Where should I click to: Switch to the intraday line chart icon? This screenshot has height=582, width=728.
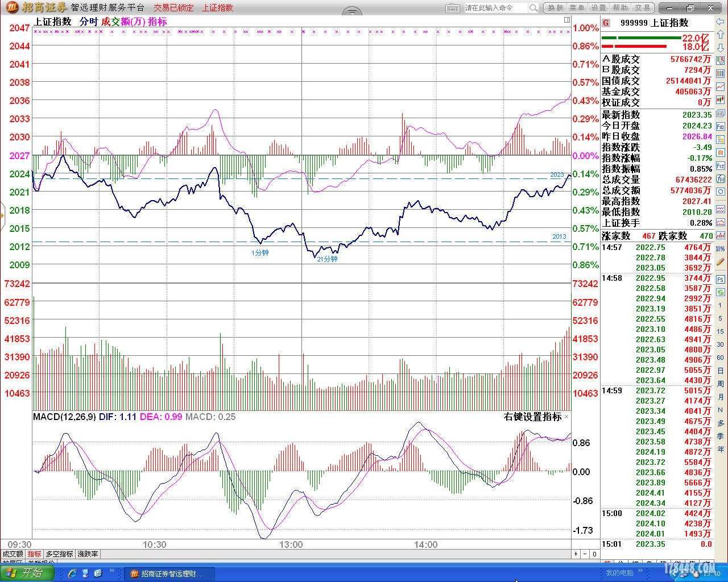(x=721, y=87)
